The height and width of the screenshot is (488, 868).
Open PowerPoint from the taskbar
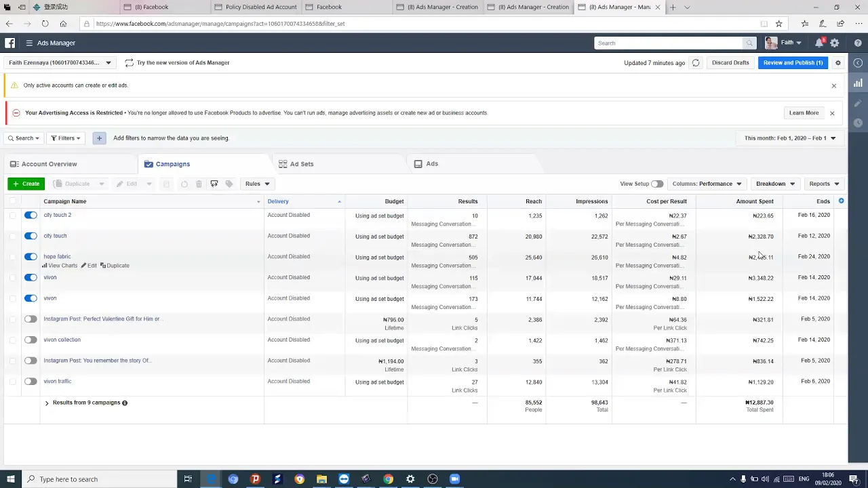[x=255, y=479]
